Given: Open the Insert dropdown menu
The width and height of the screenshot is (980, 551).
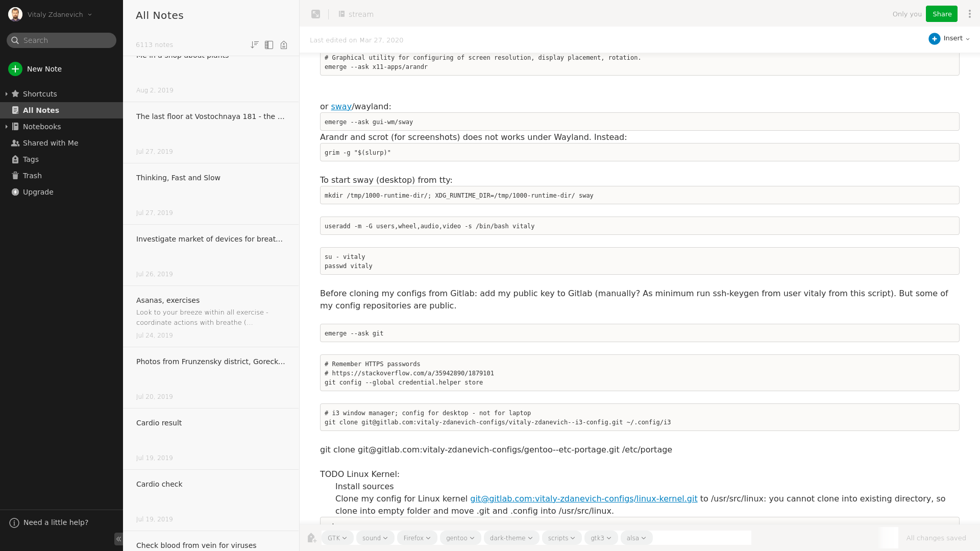Looking at the screenshot, I should pyautogui.click(x=949, y=39).
